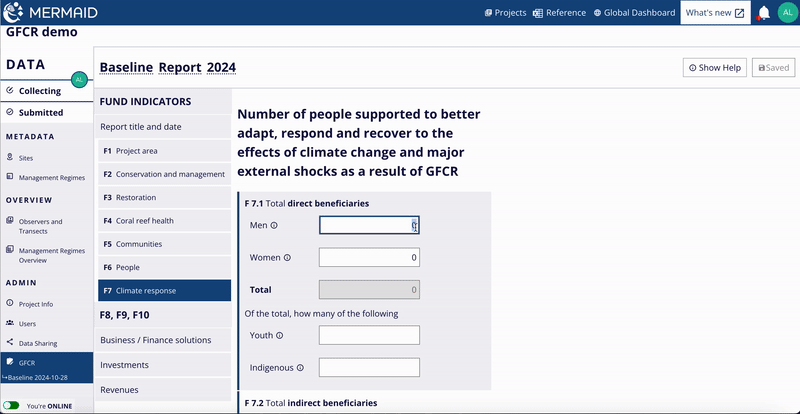Open the Projects page
Viewport: 800px width, 414px height.
[505, 13]
